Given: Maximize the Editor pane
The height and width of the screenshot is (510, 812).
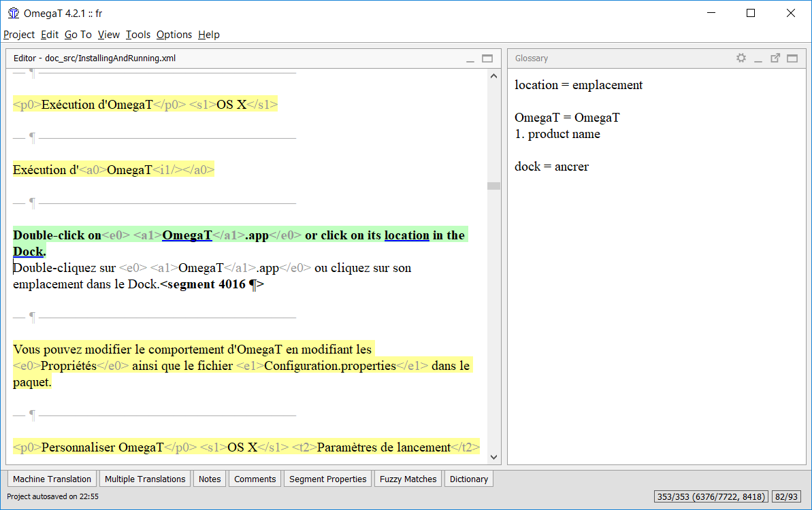Looking at the screenshot, I should 487,58.
